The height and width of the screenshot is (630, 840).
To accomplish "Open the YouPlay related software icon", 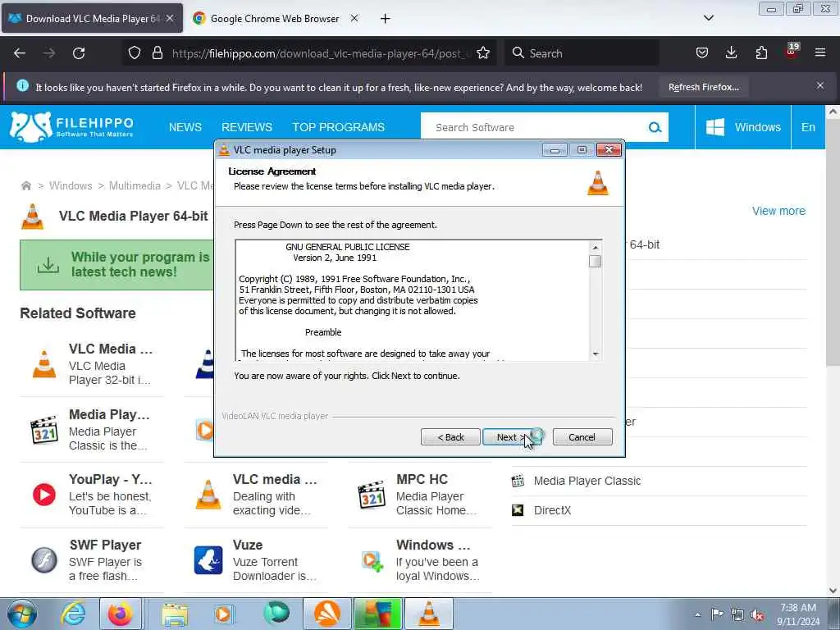I will [44, 495].
